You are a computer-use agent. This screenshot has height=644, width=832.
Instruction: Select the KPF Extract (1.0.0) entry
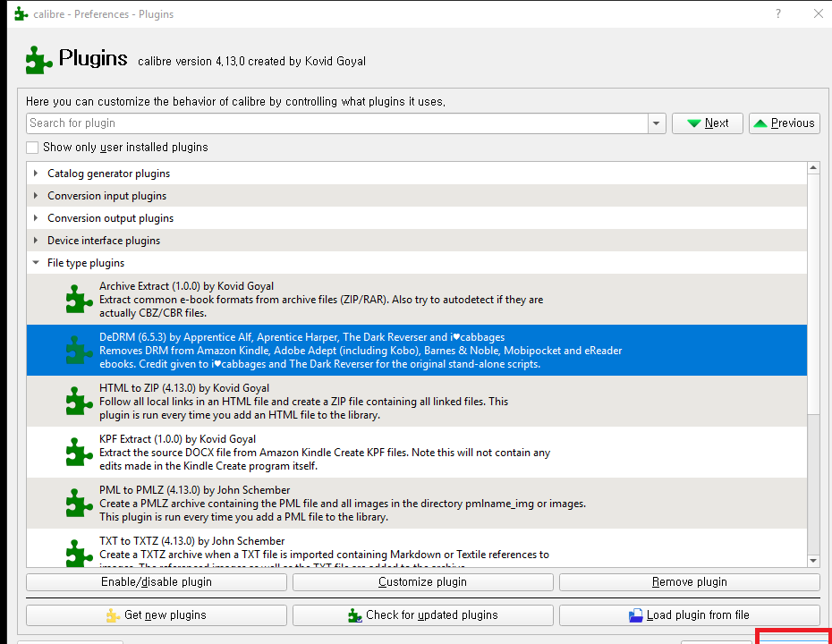[417, 452]
